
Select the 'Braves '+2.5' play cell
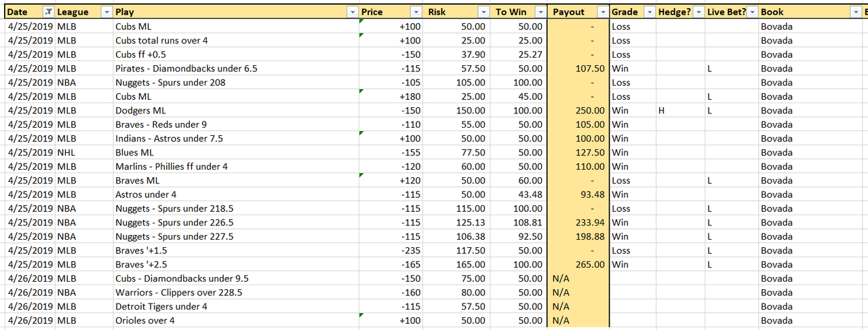tap(236, 265)
